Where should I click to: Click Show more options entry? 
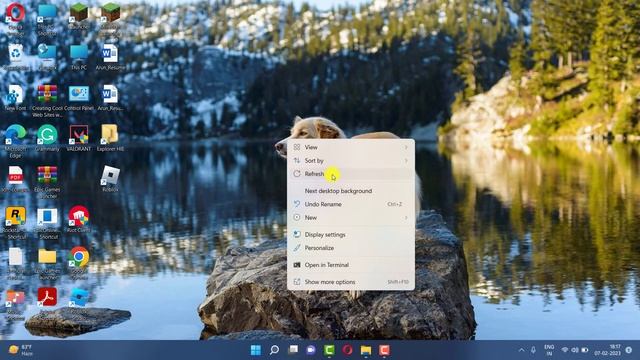[x=351, y=282]
